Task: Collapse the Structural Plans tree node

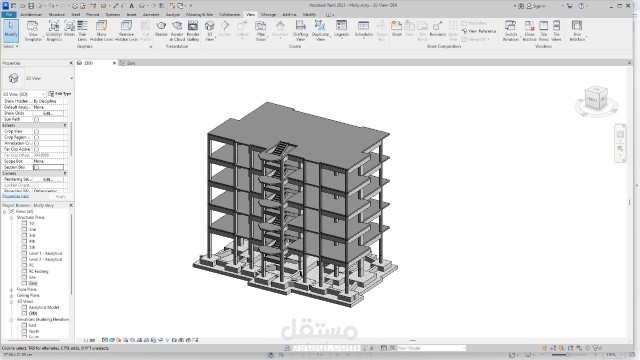Action: [11, 218]
